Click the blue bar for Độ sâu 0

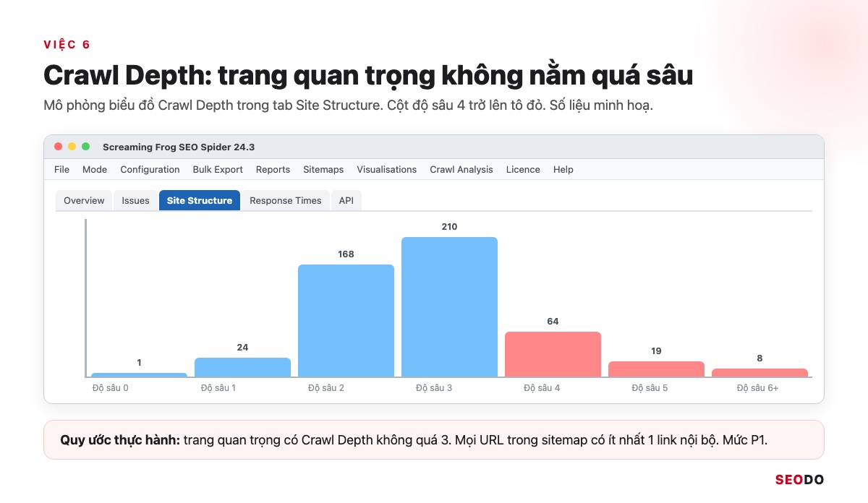139,374
